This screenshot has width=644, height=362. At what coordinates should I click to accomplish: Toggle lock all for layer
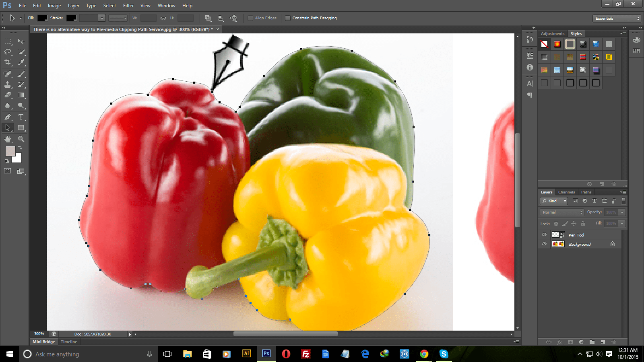pyautogui.click(x=582, y=224)
